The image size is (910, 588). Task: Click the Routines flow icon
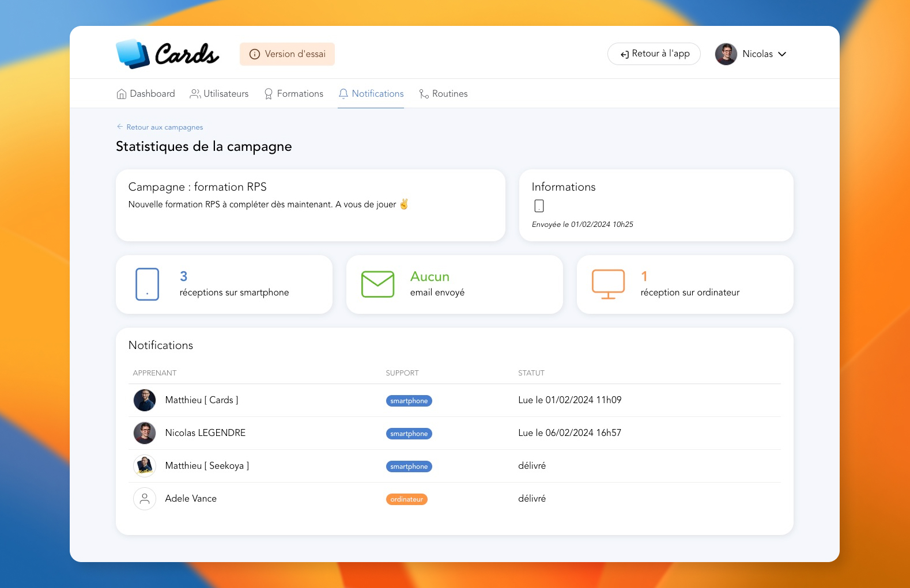tap(424, 94)
